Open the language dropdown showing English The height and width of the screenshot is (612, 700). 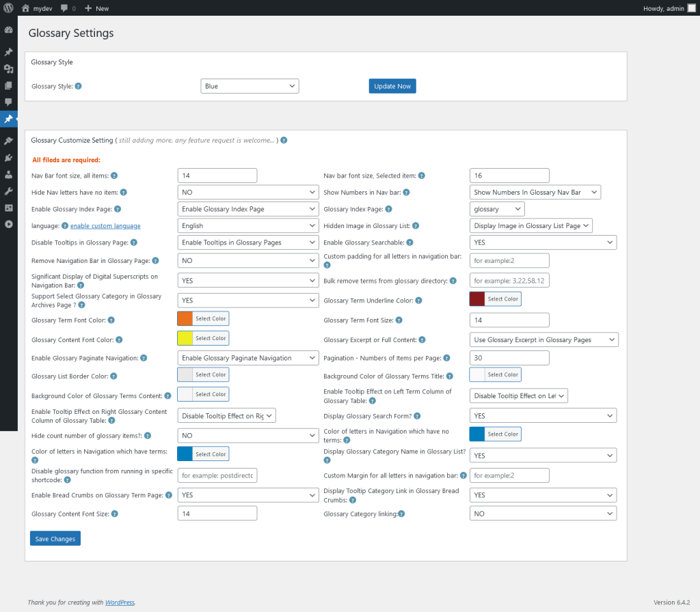pyautogui.click(x=248, y=225)
